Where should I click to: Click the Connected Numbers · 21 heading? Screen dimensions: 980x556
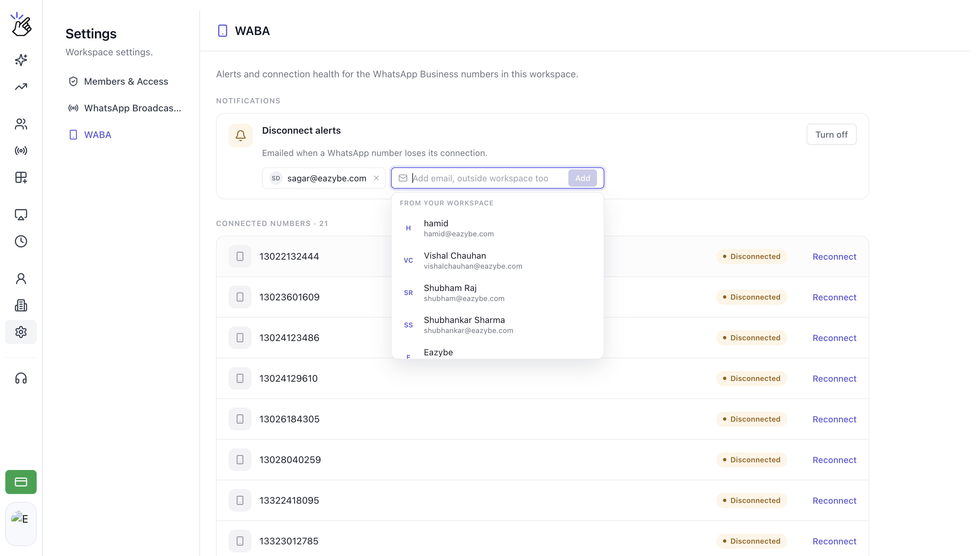coord(272,223)
